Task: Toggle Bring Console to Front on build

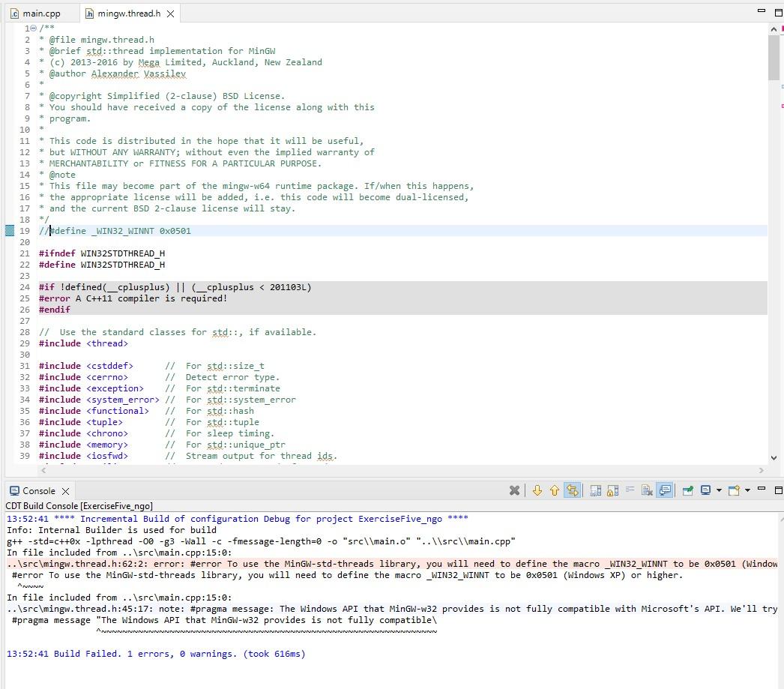Action: coord(665,490)
